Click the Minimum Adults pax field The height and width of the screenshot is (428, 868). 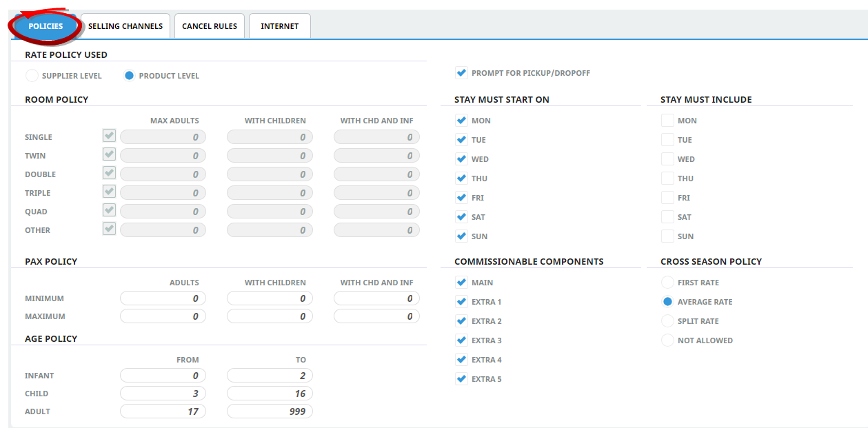[163, 298]
